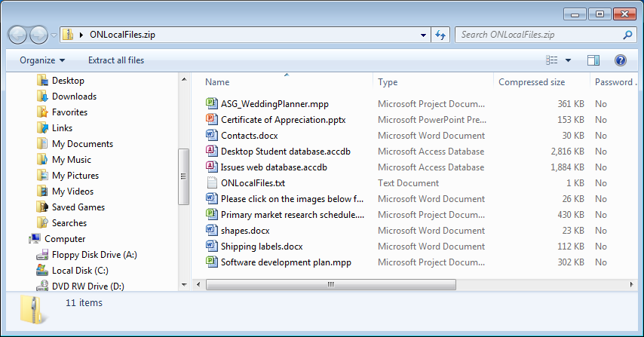Restore down the window using middle title button
This screenshot has width=644, height=337.
point(600,14)
